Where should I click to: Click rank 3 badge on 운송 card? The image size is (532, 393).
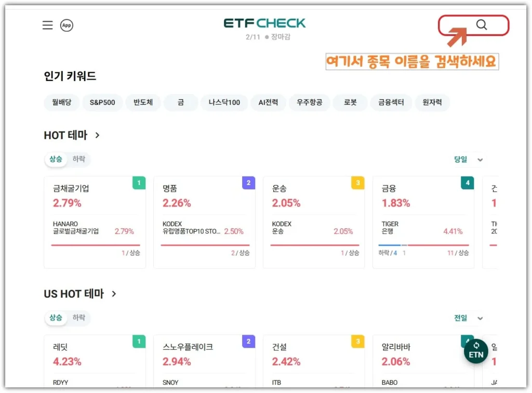point(358,183)
